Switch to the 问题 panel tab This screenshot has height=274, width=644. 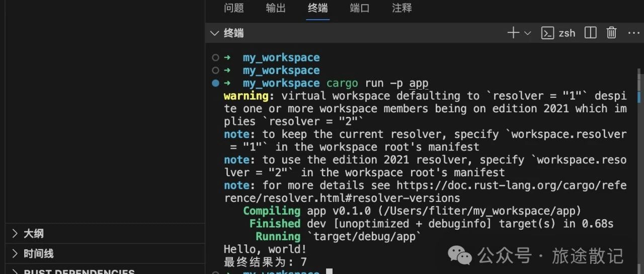(x=234, y=8)
